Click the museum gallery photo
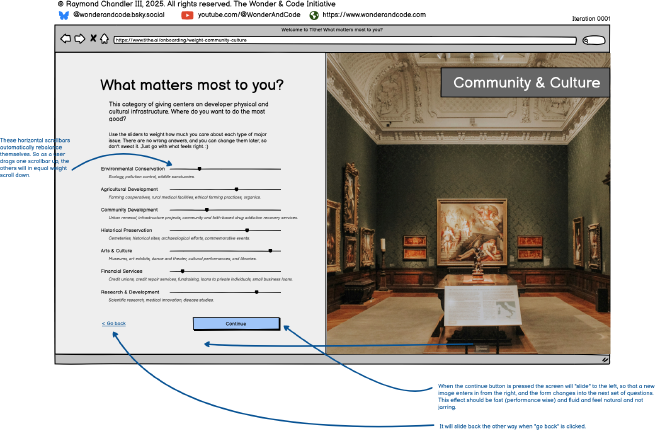The width and height of the screenshot is (660, 436). click(468, 204)
